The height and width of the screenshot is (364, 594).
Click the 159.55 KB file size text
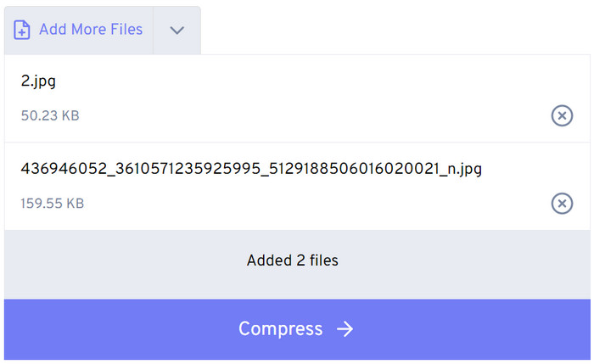click(x=53, y=204)
